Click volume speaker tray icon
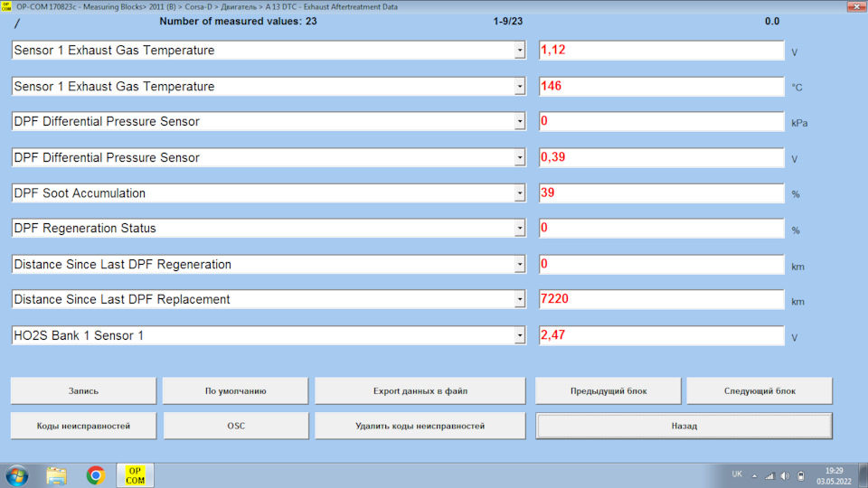The image size is (868, 488). (785, 476)
